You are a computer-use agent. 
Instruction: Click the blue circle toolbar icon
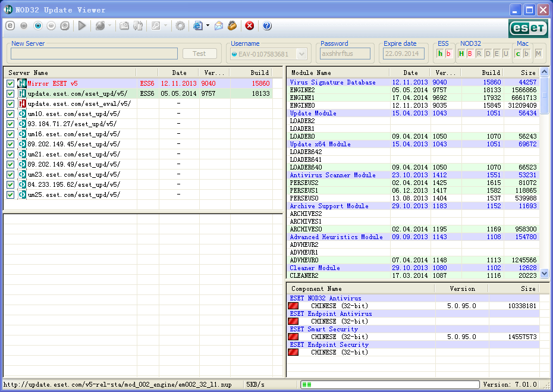tap(38, 26)
